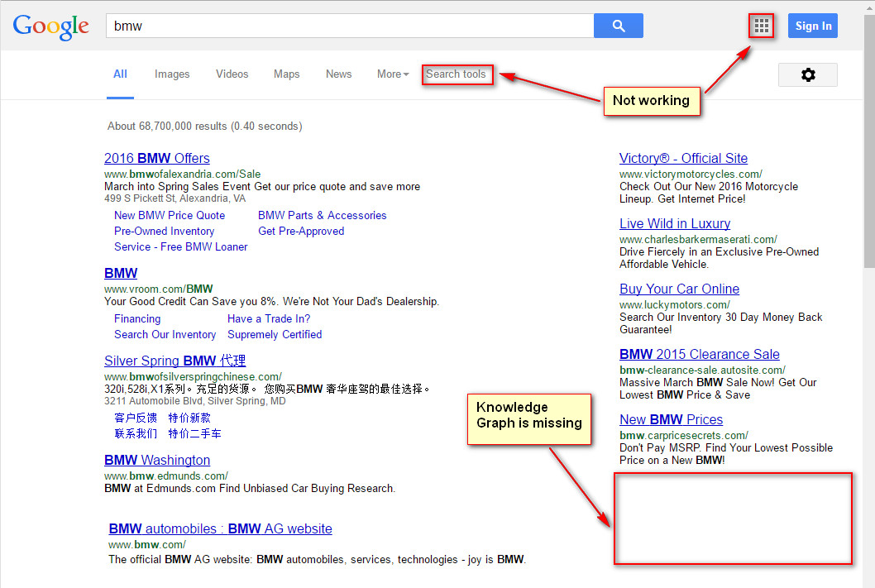Click the www.bmw.edmunds.com/ URL text
The width and height of the screenshot is (875, 588).
coord(165,476)
